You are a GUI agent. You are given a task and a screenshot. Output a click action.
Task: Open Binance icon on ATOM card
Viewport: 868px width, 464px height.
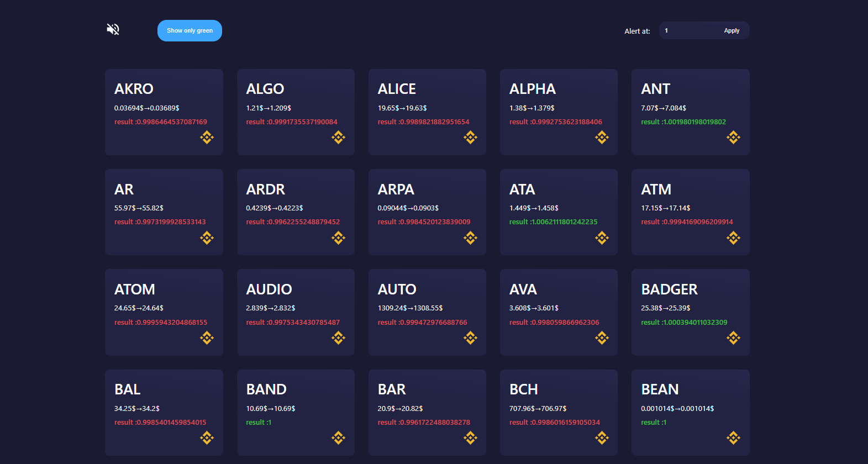[207, 338]
